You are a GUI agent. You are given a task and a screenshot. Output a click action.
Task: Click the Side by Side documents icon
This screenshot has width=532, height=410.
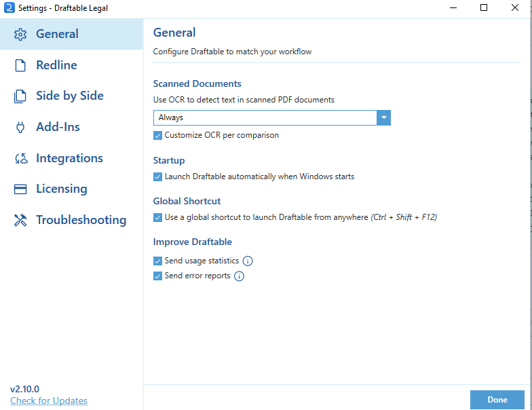tap(20, 96)
